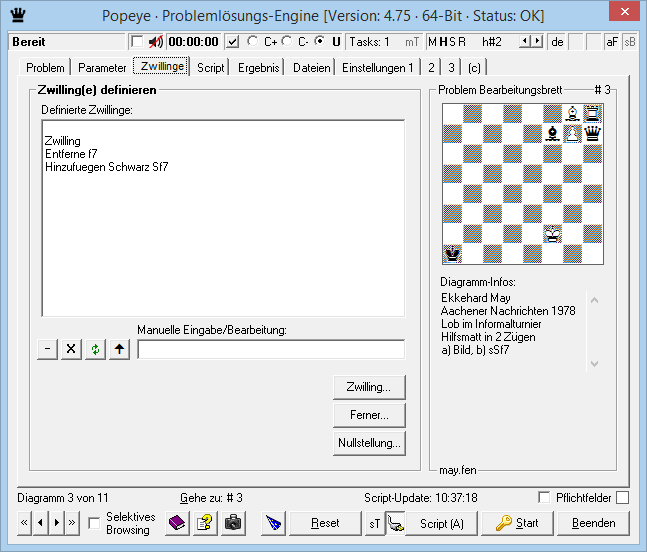Image resolution: width=647 pixels, height=552 pixels.
Task: Open the (c) copyright tab
Action: tap(474, 68)
